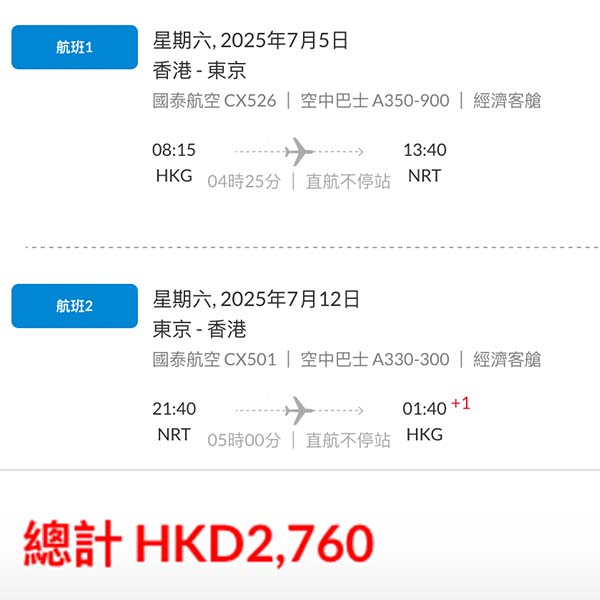This screenshot has width=600, height=600.
Task: Select the date 星期六, 2025年7月12日
Action: point(256,299)
